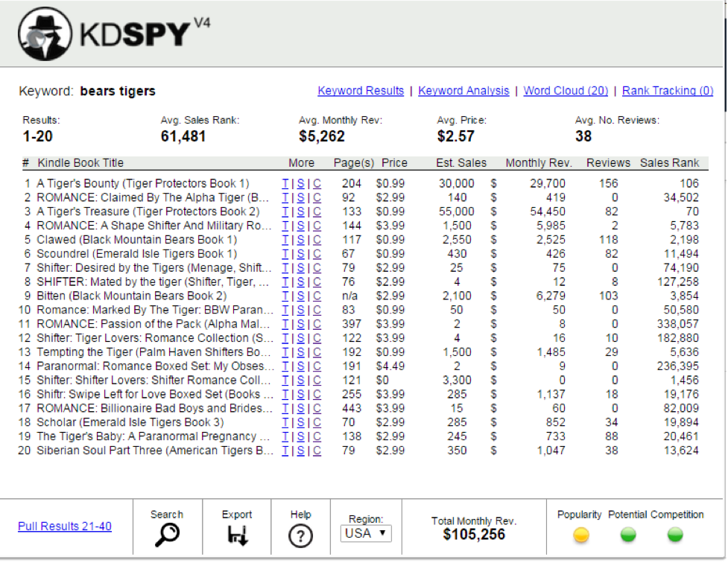728x563 pixels.
Task: Select 'Shifter: Shifter Lovers: Shifter Romance Coll…' title
Action: pos(153,380)
